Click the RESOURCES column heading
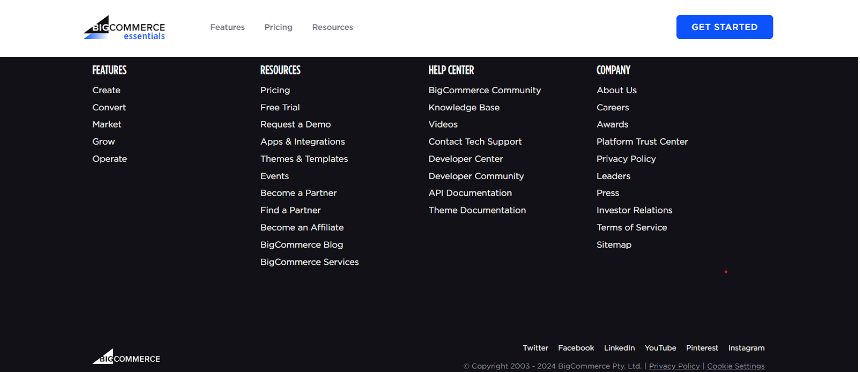This screenshot has height=372, width=860. tap(280, 70)
